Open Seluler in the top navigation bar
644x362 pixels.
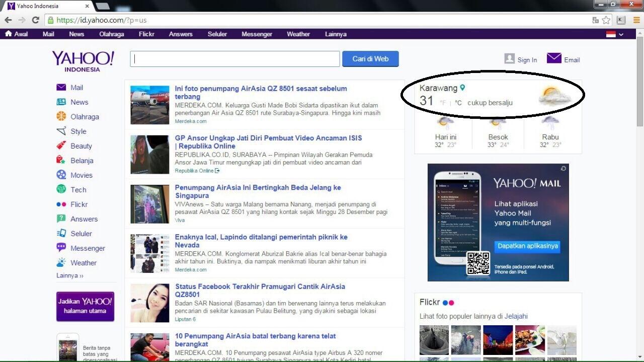pyautogui.click(x=217, y=34)
